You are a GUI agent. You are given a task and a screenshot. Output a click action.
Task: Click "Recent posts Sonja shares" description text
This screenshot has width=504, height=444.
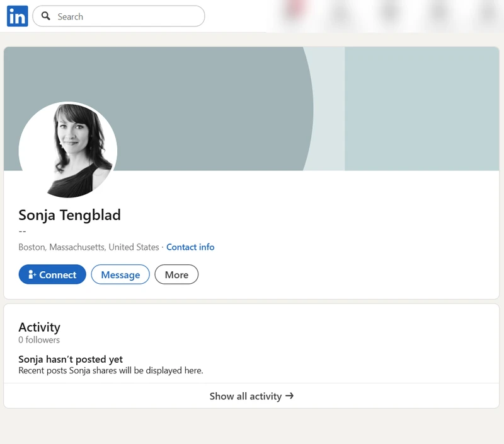111,371
